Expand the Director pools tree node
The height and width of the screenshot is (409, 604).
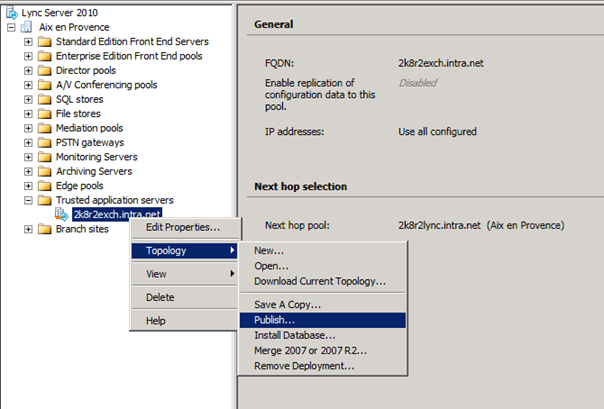[x=28, y=70]
